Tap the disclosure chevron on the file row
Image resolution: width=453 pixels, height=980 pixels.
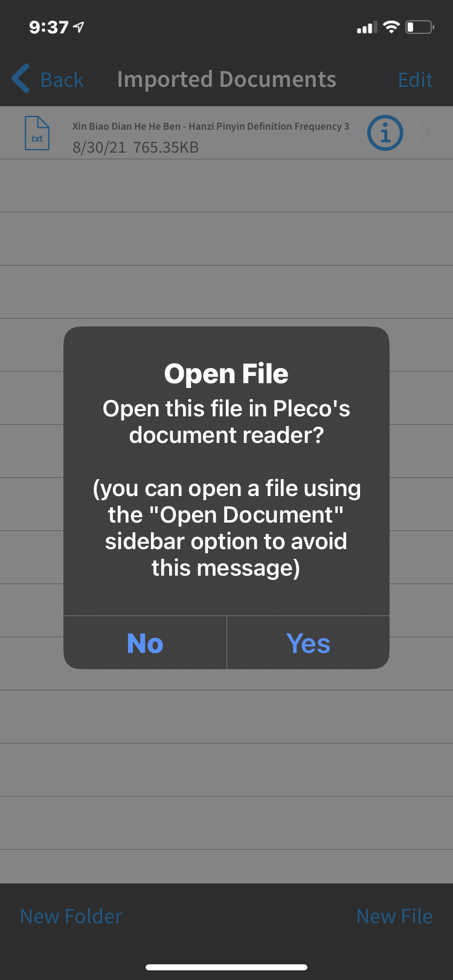426,133
